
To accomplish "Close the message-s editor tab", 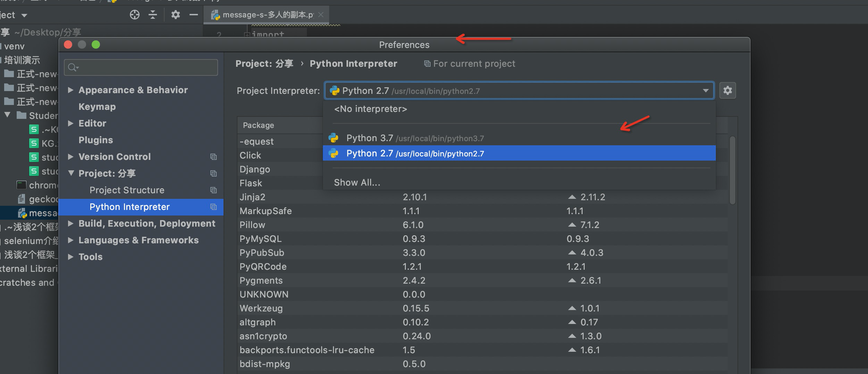I will (x=321, y=15).
